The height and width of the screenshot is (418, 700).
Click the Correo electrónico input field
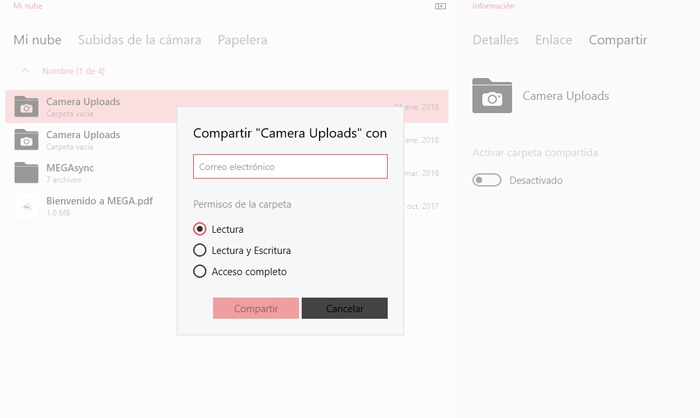pyautogui.click(x=290, y=167)
